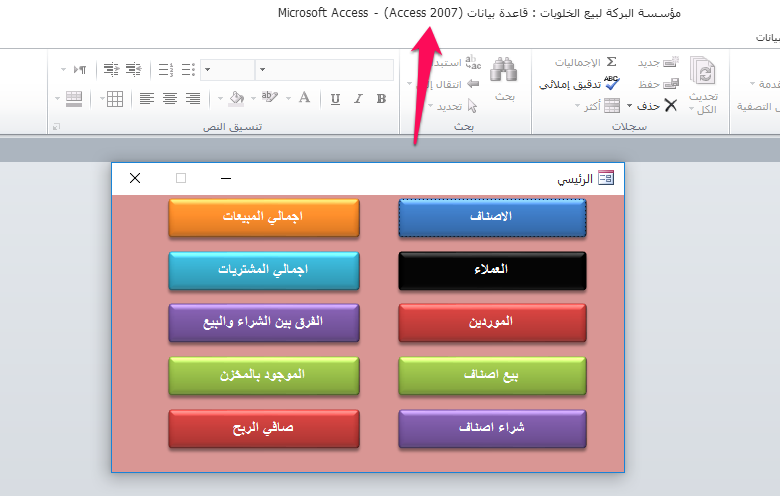Image resolution: width=780 pixels, height=496 pixels.
Task: Open the alternate row color dropdown arrow
Action: click(57, 99)
